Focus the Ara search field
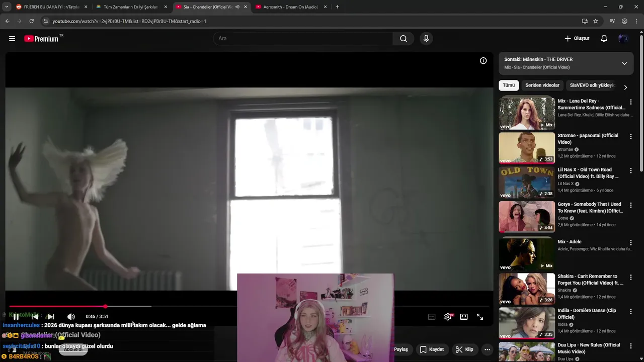Viewport: 644px width, 362px height. tap(303, 39)
